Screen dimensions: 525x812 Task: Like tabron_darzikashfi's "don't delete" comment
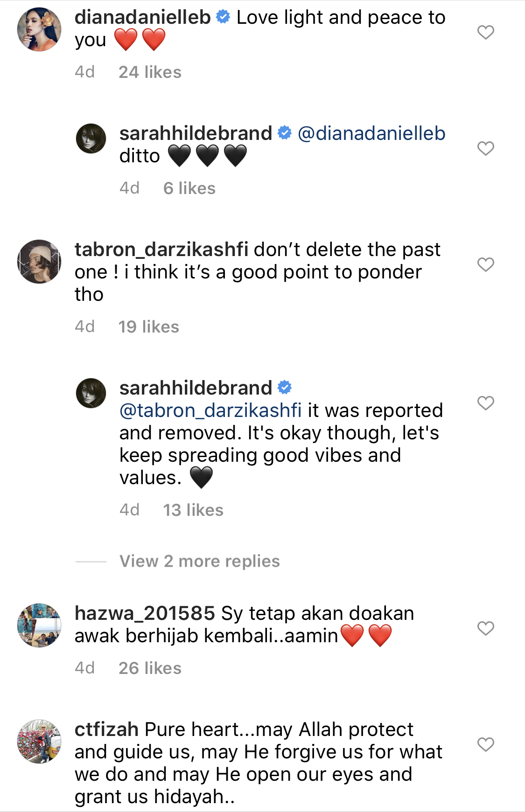click(x=486, y=264)
